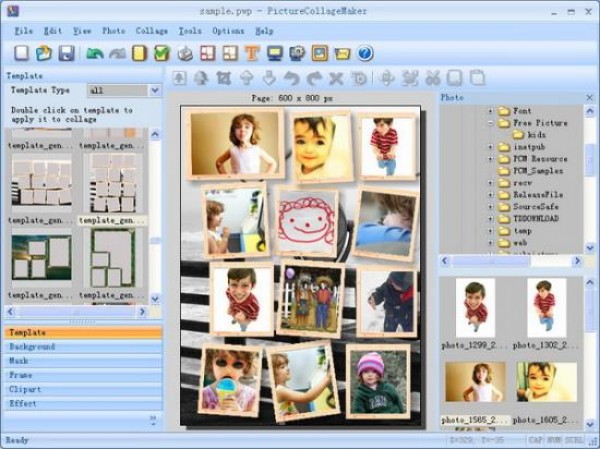Click the monitor wallpaper icon
This screenshot has height=449, width=600.
(275, 53)
